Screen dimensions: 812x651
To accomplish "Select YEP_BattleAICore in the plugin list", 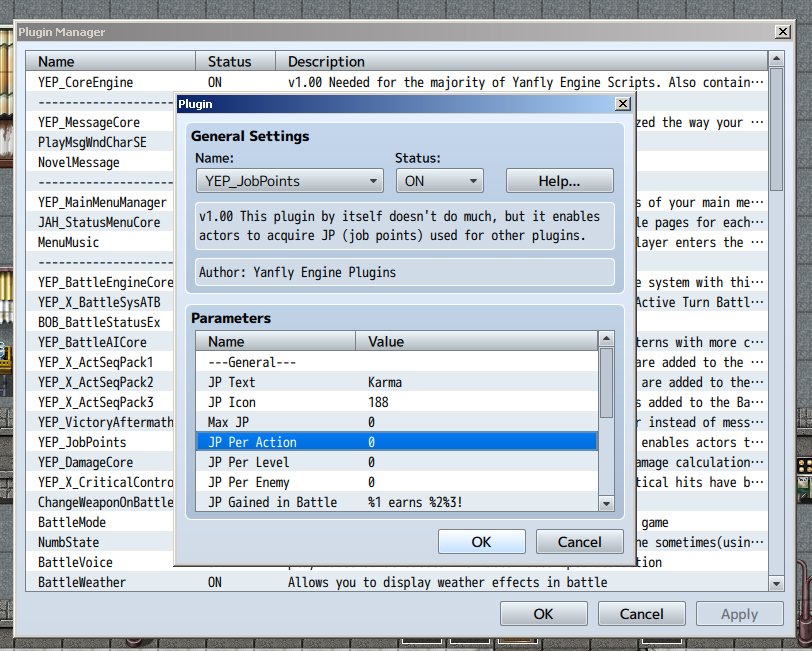I will (x=92, y=342).
